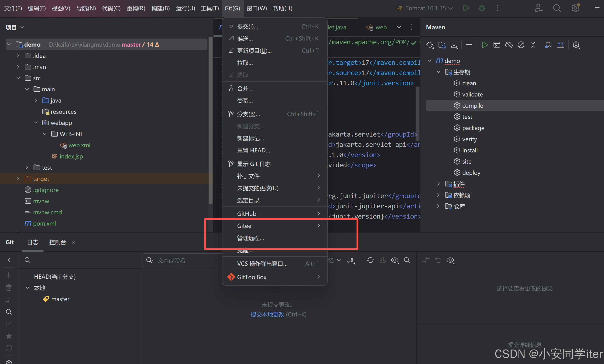The image size is (604, 364).
Task: Expand the 依赖项 node in Maven panel
Action: point(438,195)
